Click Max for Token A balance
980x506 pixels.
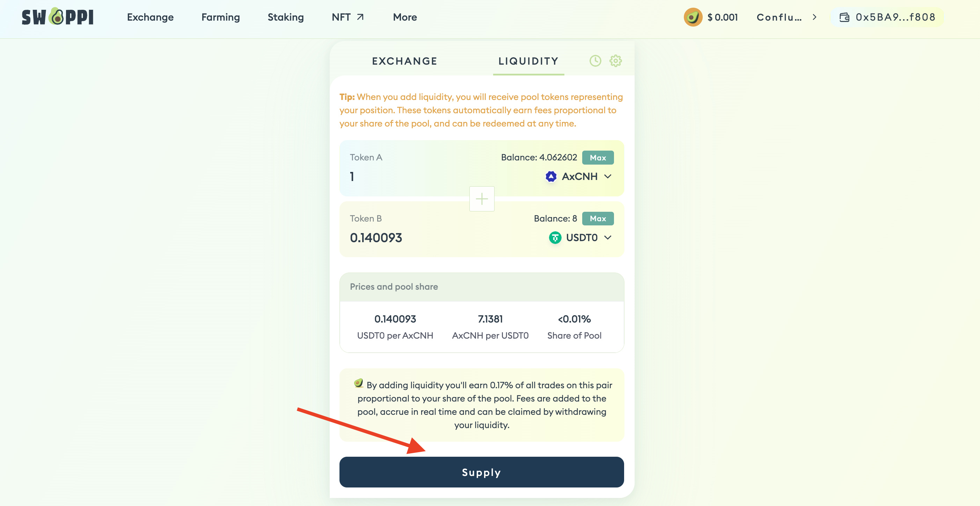[597, 158]
